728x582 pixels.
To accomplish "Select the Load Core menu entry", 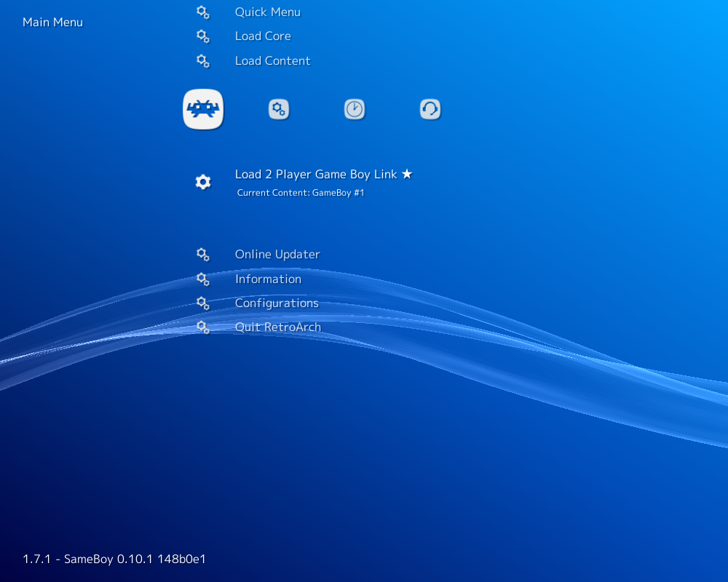I will point(263,36).
